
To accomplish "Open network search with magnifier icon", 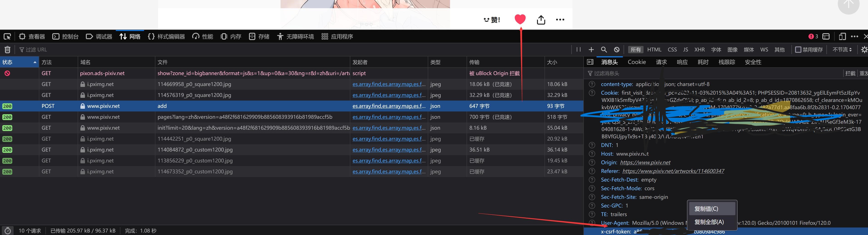I will [604, 50].
